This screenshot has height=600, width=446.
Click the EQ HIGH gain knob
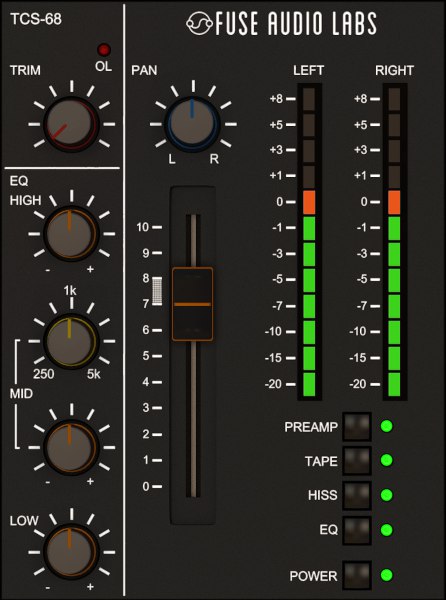tap(71, 233)
